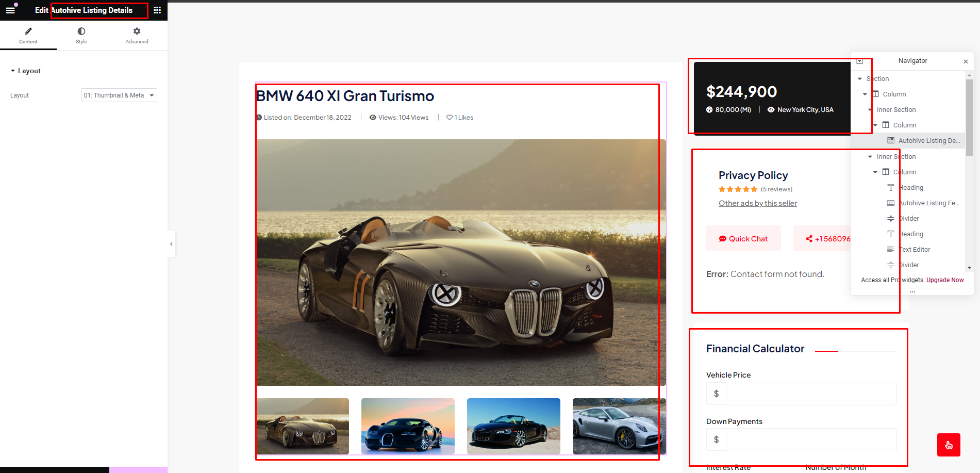980x473 pixels.
Task: Open the Elementor hamburger menu
Action: [x=10, y=10]
